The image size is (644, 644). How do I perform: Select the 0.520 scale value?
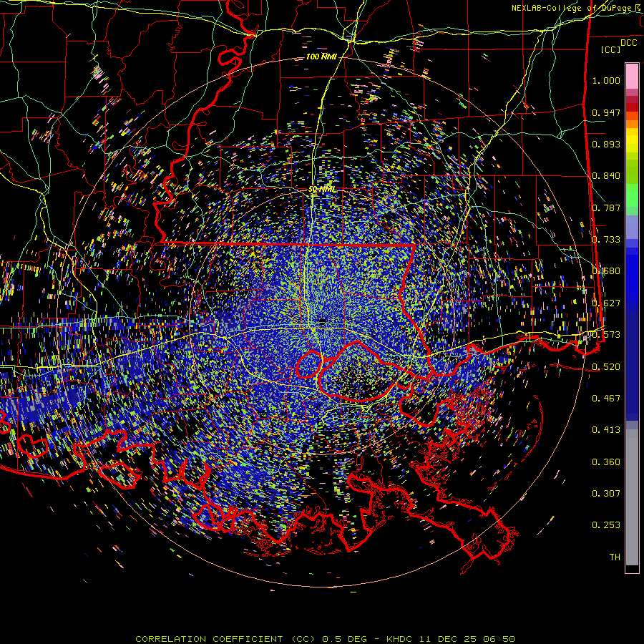606,367
